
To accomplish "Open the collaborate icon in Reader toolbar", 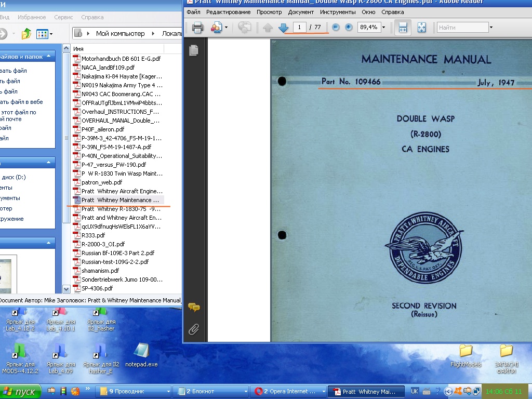I will click(216, 28).
